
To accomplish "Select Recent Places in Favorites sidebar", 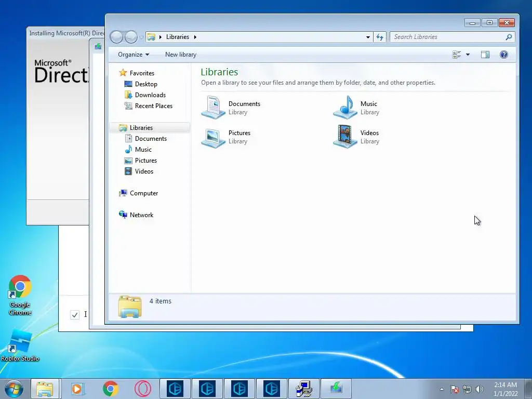I will [154, 106].
